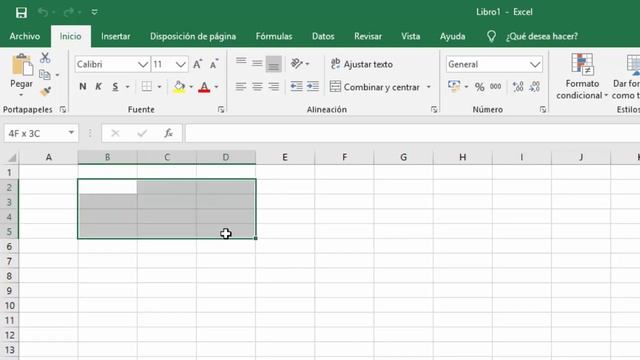Screen dimensions: 640x360
Task: Select column F header
Action: [x=344, y=157]
